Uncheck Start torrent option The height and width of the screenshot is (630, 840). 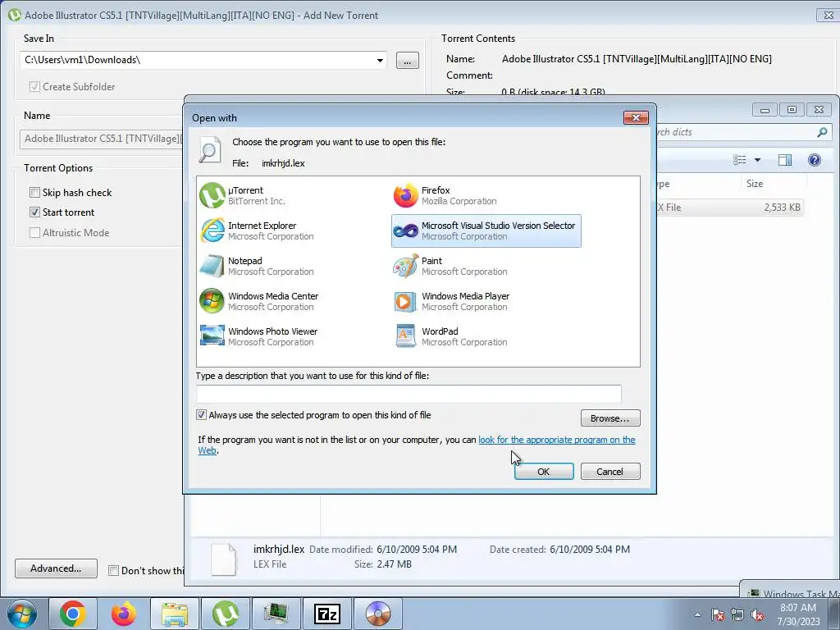(x=34, y=212)
